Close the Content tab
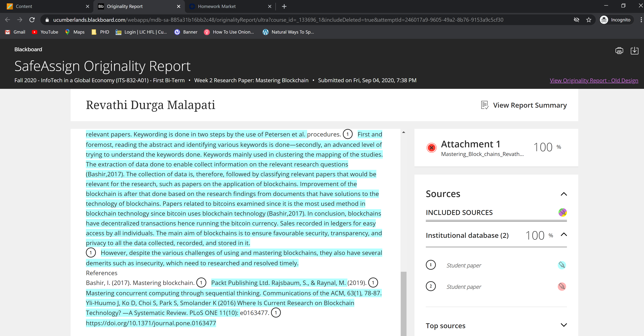This screenshot has width=644, height=336. (x=87, y=6)
